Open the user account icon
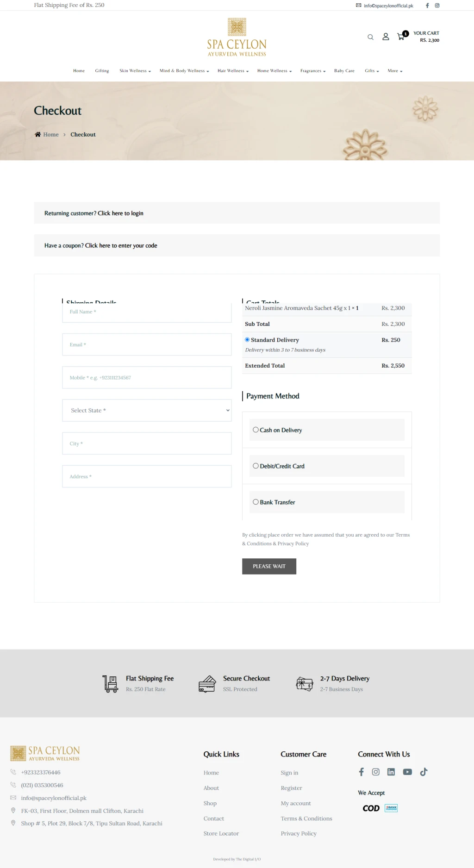Screen dimensions: 474x868 (x=386, y=37)
